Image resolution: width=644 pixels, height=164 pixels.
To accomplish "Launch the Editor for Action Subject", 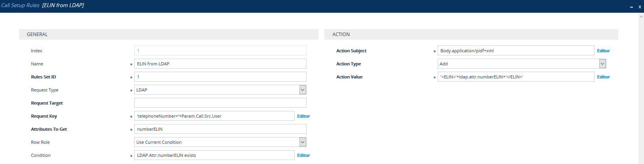I will pyautogui.click(x=603, y=51).
